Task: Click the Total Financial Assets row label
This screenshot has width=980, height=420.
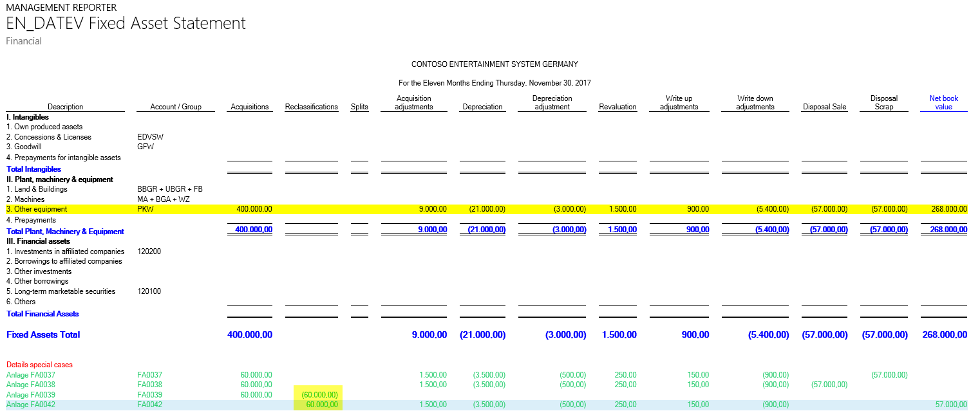Action: point(42,314)
